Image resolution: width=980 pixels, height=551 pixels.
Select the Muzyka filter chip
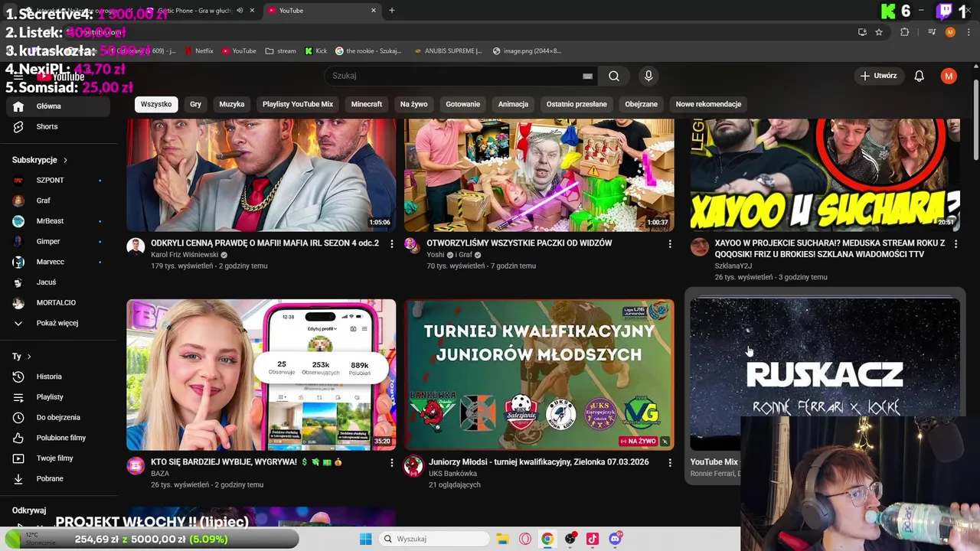[232, 104]
